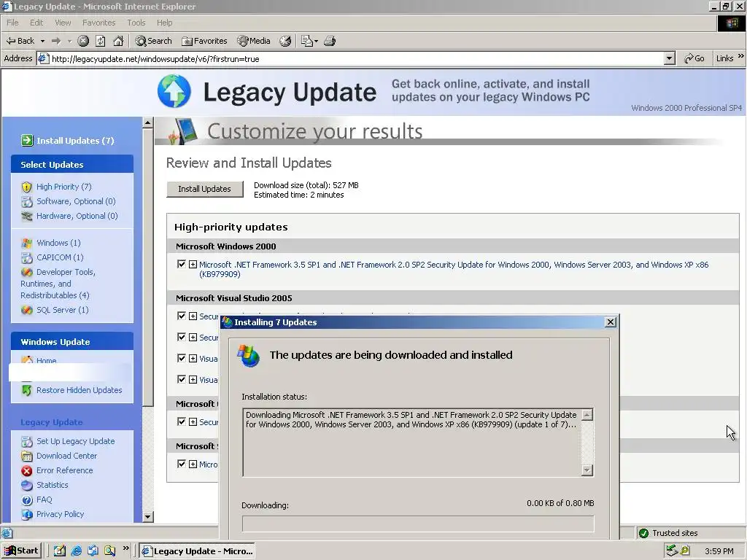Open the Back history dropdown arrow
This screenshot has height=560, width=747.
pos(42,41)
